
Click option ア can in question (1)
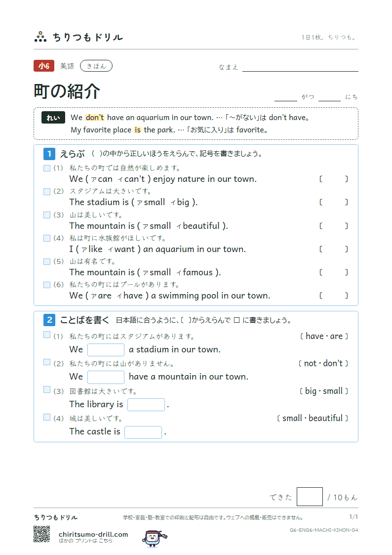(x=102, y=179)
